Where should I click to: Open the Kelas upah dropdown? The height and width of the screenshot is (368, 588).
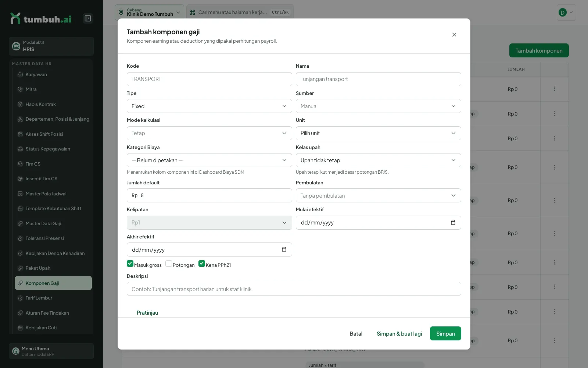click(379, 160)
